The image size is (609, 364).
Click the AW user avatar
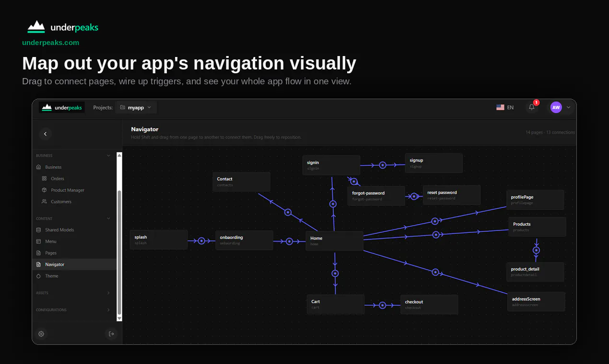tap(556, 107)
